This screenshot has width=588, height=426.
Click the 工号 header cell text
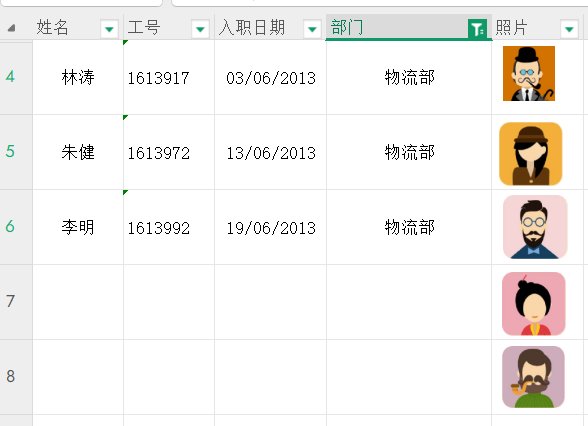144,28
